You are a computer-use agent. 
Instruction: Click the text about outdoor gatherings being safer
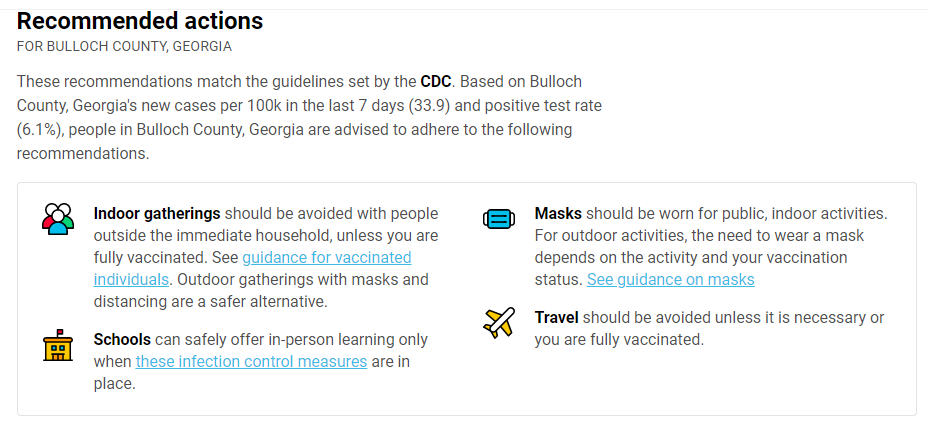261,291
